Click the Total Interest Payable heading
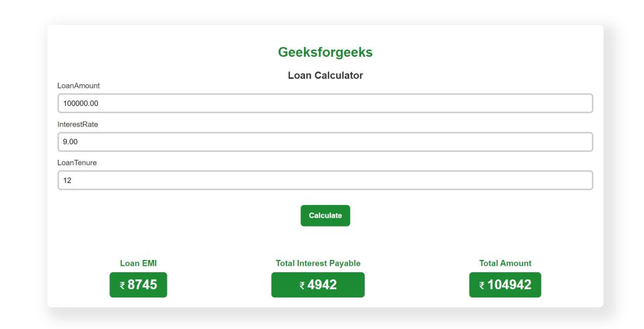Screen dimensions: 644x329 (318, 263)
